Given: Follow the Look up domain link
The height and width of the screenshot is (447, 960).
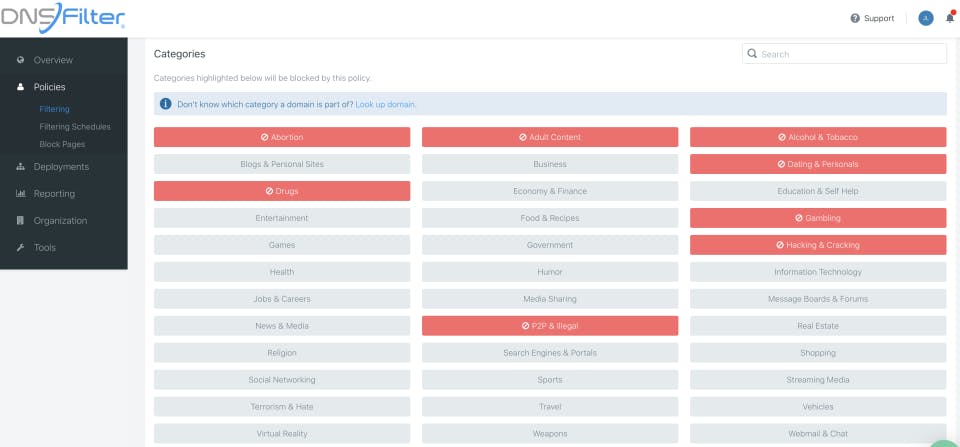Looking at the screenshot, I should pos(386,104).
